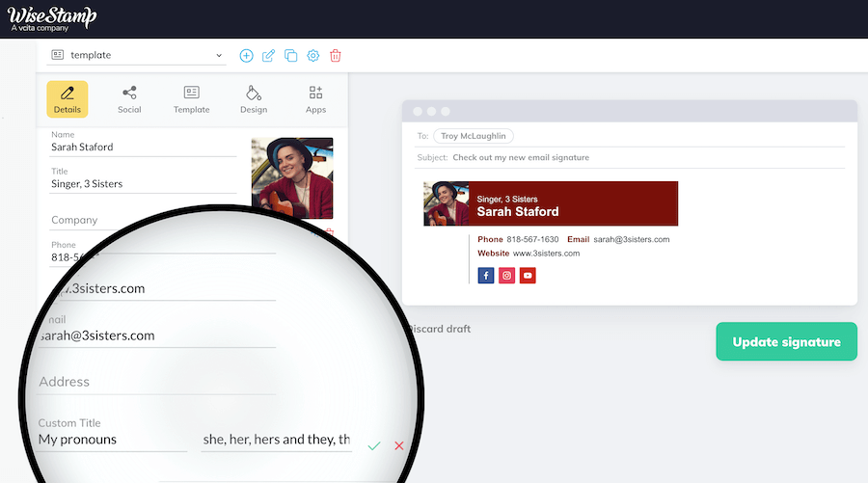Click the YouTube icon in signature
This screenshot has width=868, height=483.
[528, 276]
